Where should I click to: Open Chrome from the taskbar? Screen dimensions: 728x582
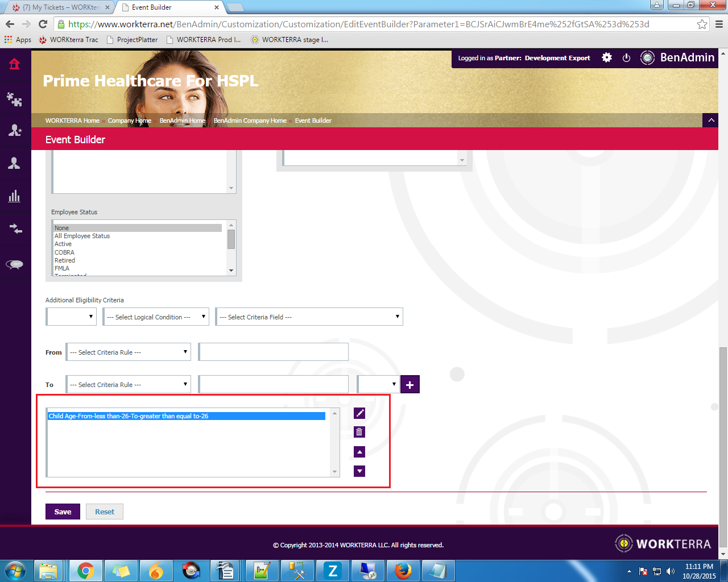86,571
